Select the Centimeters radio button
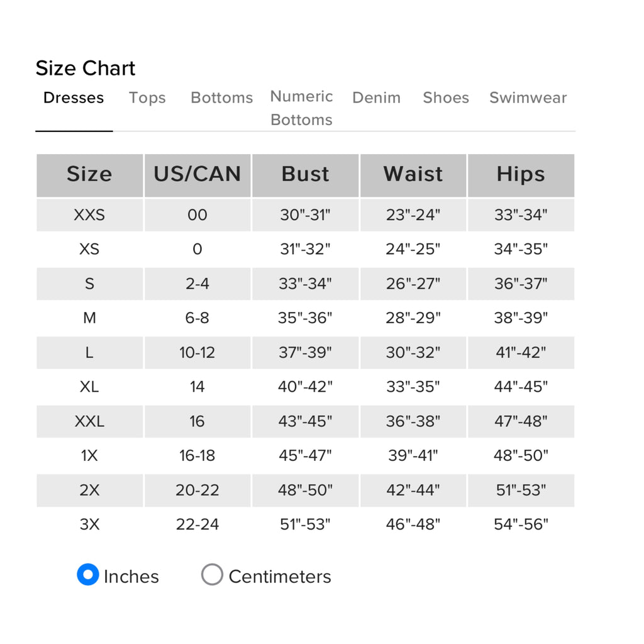 click(x=212, y=574)
